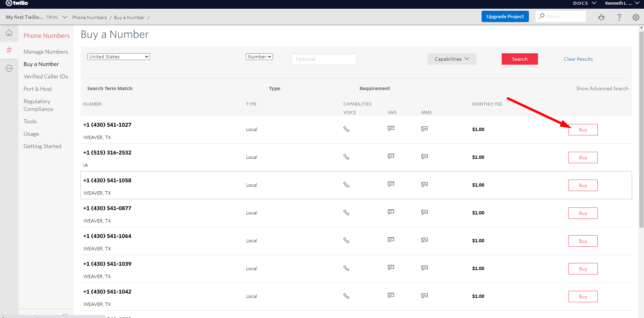Viewport: 644px width, 318px height.
Task: Open the home dashboard icon
Action: coord(9,33)
